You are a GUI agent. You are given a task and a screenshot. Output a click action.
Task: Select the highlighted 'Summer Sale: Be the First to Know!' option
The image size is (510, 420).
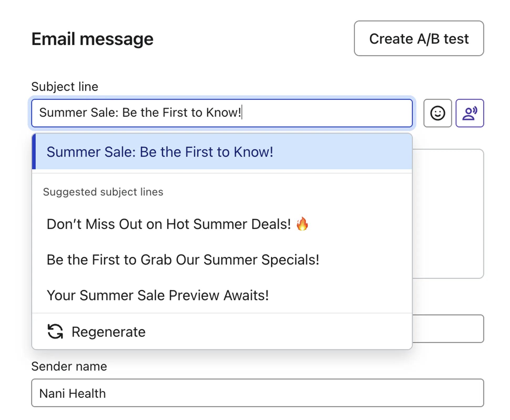tap(160, 152)
